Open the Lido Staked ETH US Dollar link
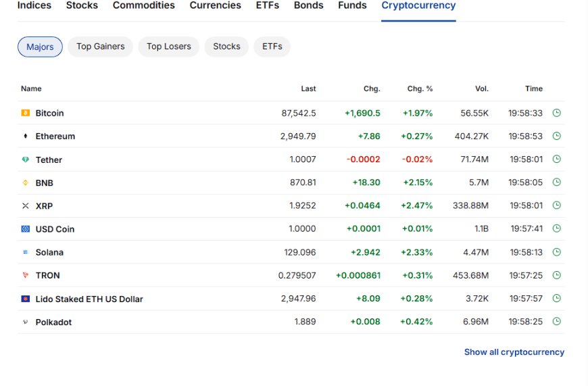This screenshot has width=588, height=386. (x=89, y=299)
